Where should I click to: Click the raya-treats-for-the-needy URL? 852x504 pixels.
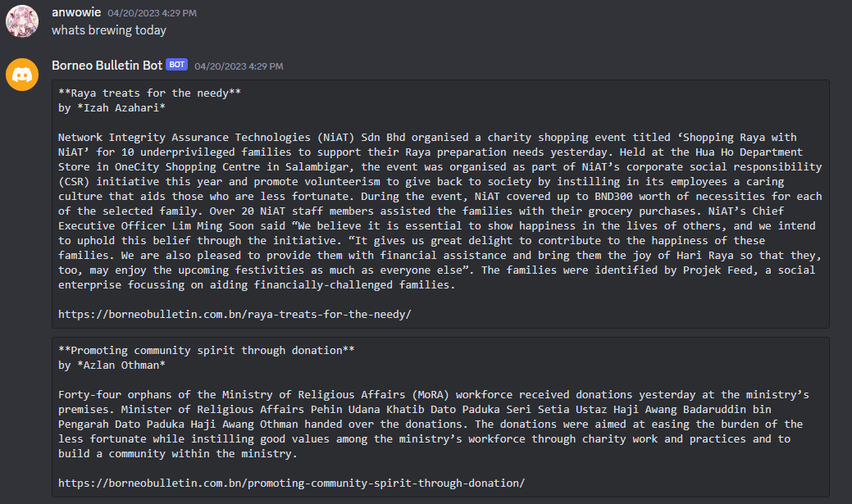(235, 315)
